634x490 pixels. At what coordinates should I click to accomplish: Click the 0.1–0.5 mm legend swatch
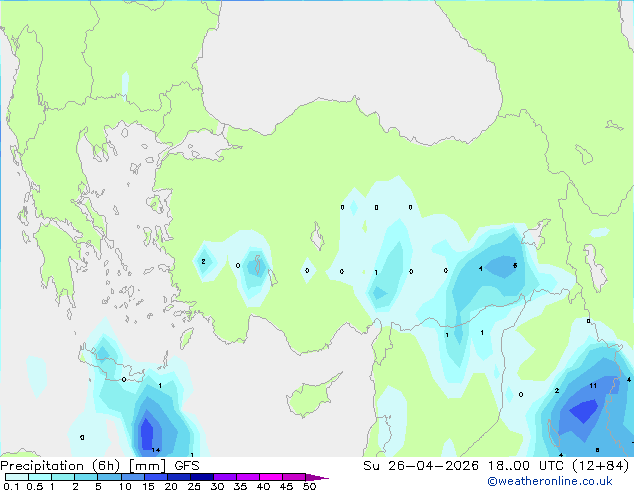(x=17, y=477)
